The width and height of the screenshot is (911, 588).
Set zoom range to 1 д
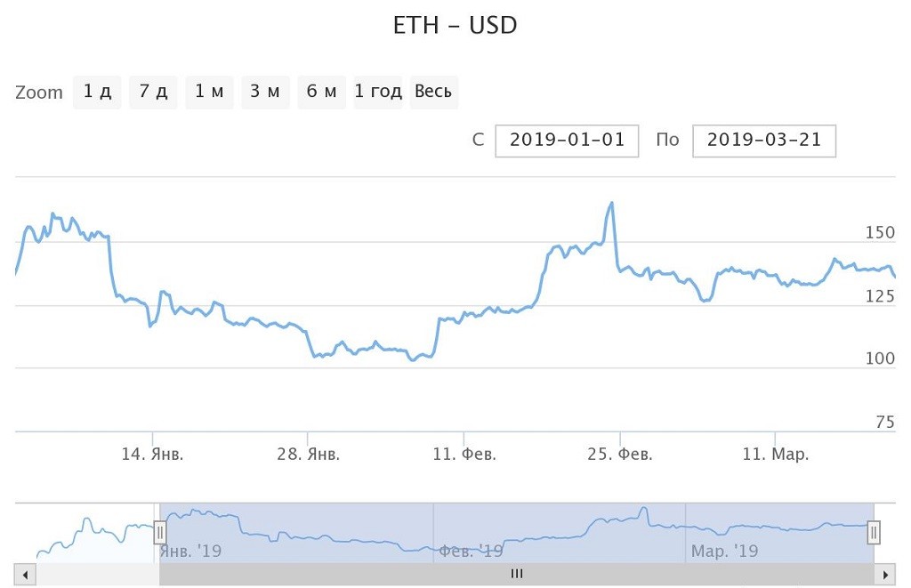coord(97,92)
